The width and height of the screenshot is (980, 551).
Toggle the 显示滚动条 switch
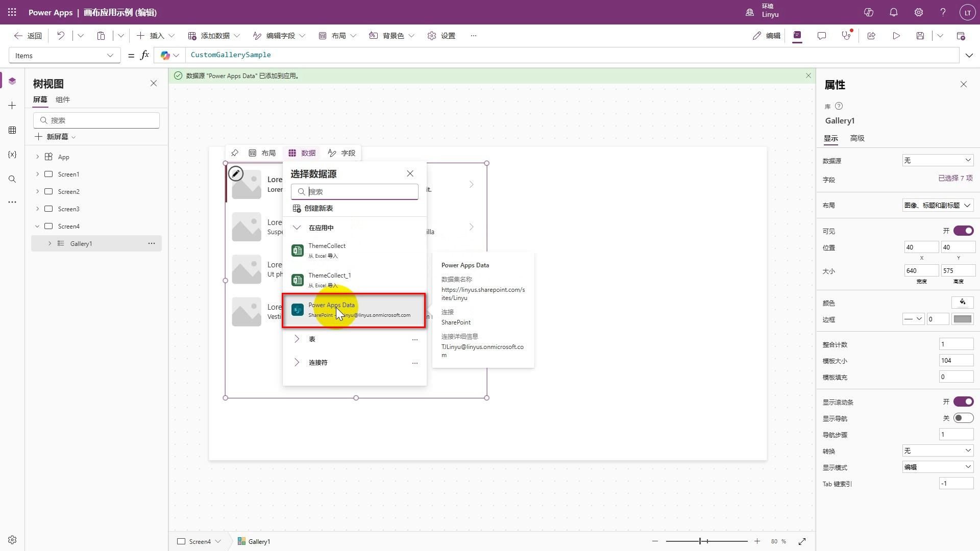[963, 402]
